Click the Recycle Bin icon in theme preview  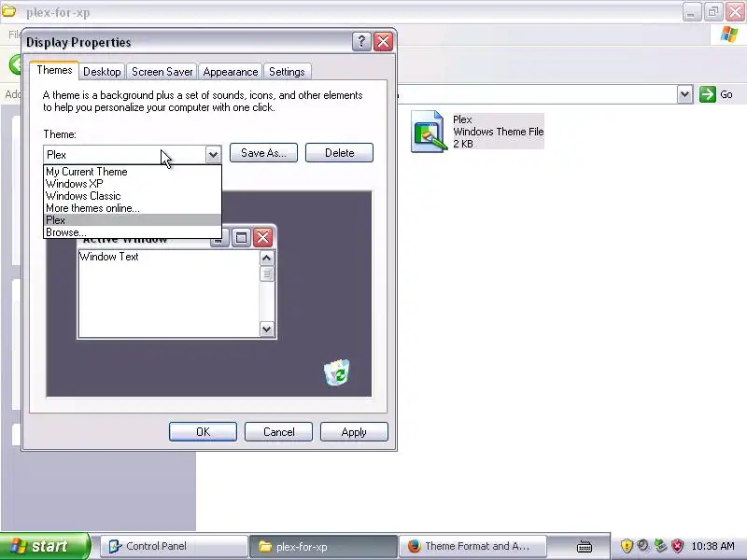coord(337,372)
